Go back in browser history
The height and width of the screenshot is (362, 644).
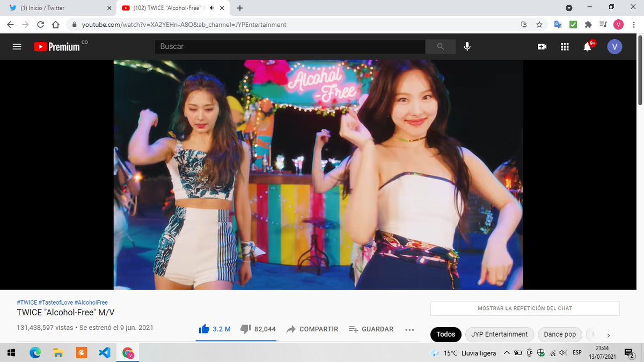pos(10,25)
